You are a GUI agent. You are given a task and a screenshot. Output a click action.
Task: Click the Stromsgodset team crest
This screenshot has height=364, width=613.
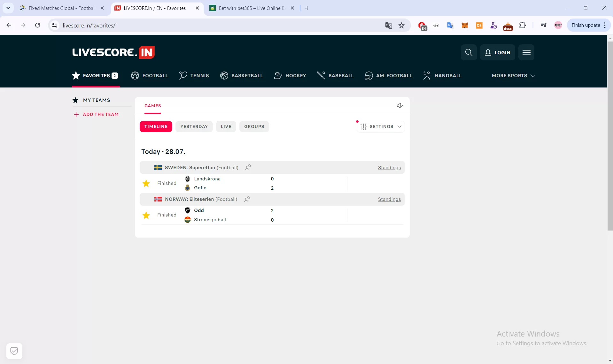click(x=188, y=220)
